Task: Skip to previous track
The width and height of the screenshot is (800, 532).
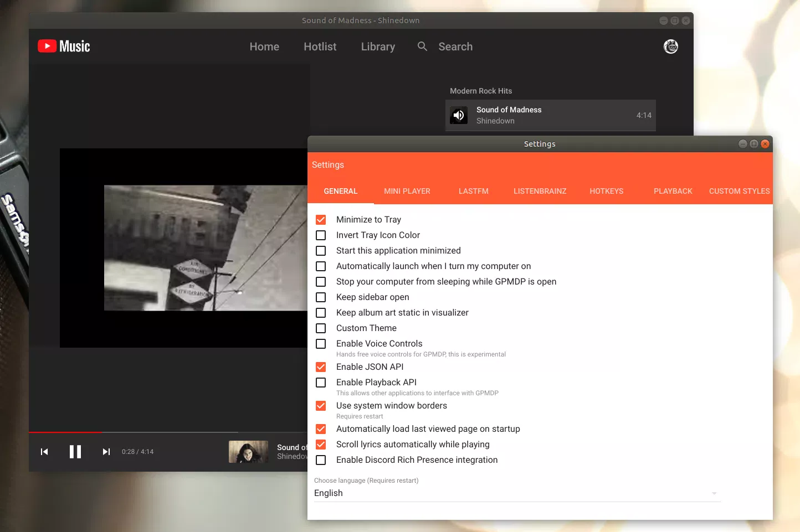Action: click(x=44, y=452)
